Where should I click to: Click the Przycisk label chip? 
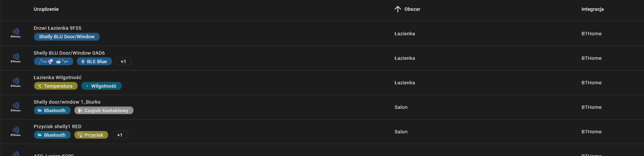tap(91, 135)
